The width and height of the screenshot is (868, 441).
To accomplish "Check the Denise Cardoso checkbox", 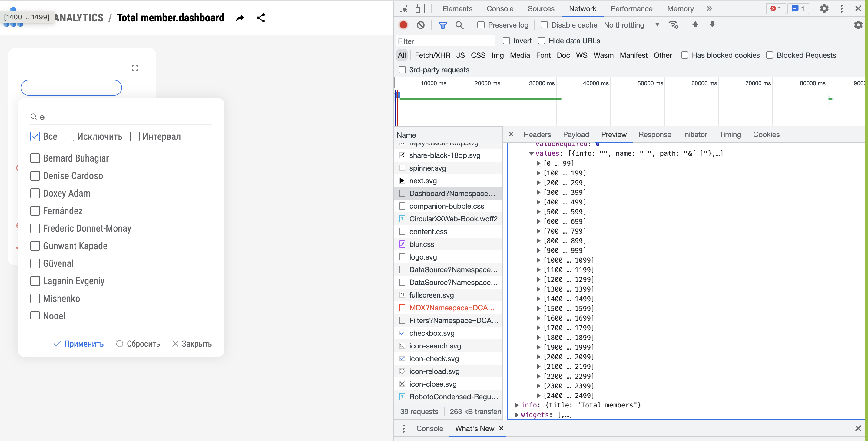I will tap(35, 176).
